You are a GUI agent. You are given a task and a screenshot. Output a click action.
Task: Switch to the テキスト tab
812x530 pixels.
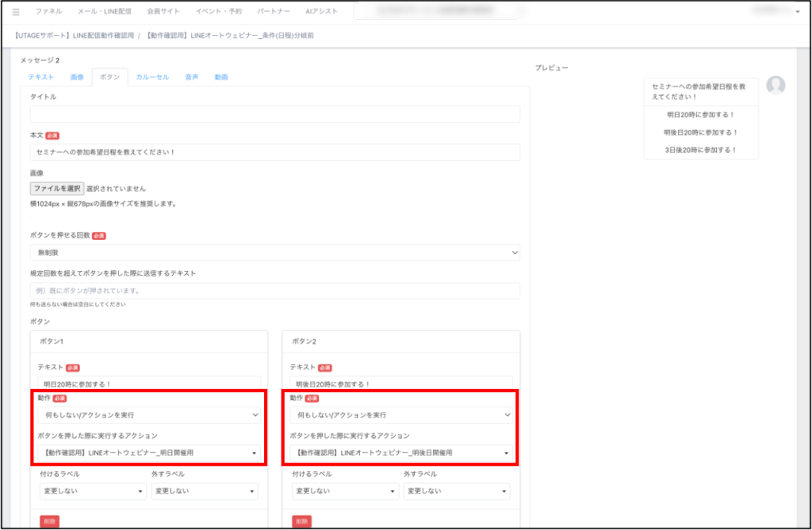(x=41, y=77)
